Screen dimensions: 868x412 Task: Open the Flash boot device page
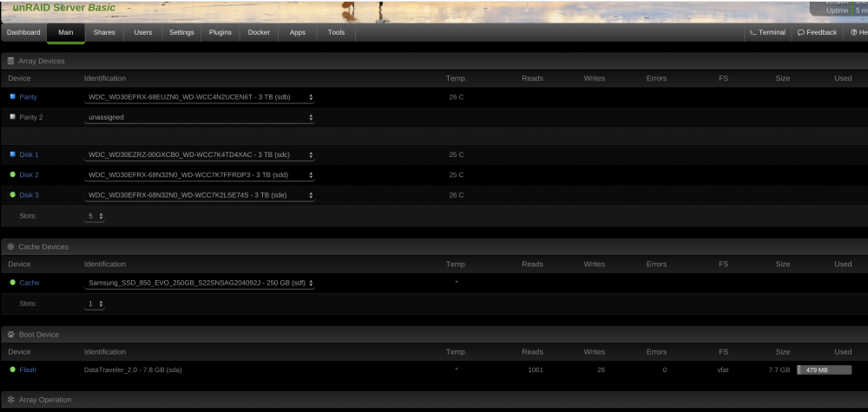tap(28, 370)
